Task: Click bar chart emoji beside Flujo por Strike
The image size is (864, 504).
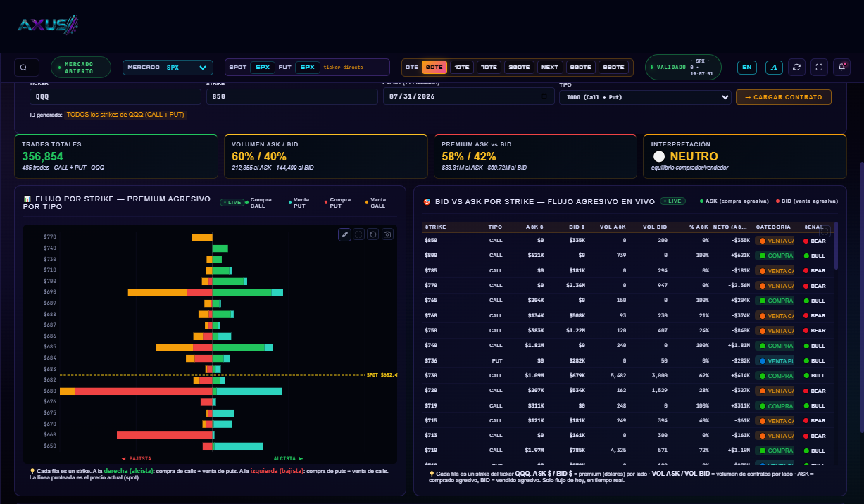Action: 27,200
